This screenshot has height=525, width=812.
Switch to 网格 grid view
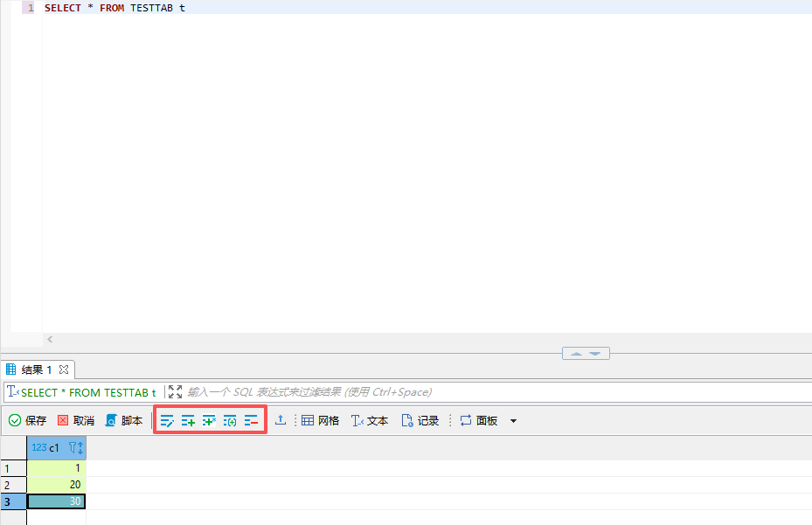(x=320, y=420)
